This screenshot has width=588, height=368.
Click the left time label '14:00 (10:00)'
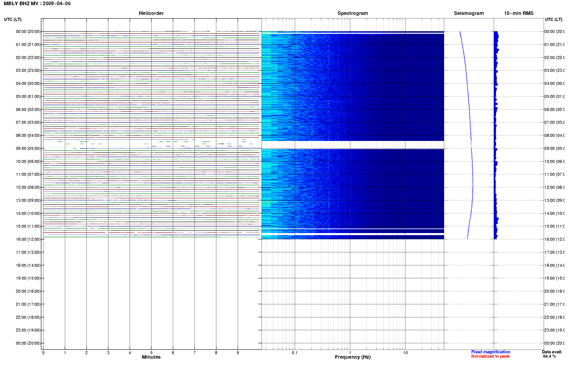coord(28,213)
